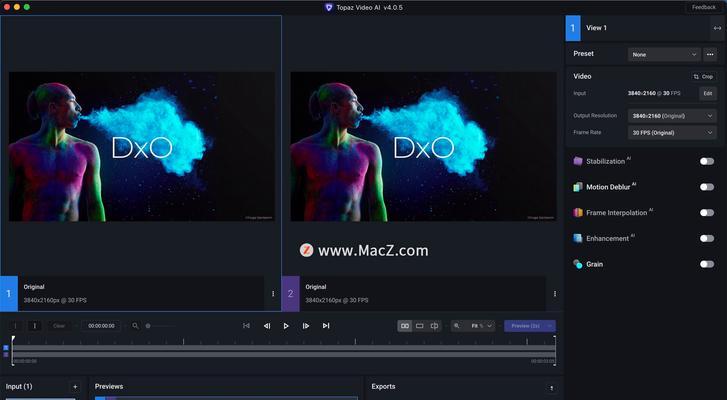
Task: Open the Fit % zoom dropdown
Action: click(x=481, y=326)
